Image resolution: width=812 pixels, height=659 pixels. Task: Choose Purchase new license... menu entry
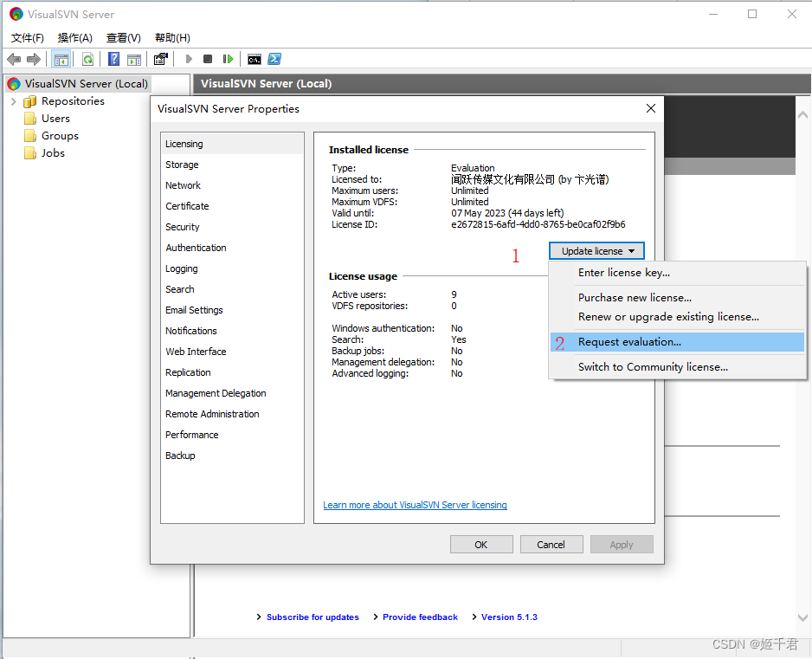(x=678, y=298)
